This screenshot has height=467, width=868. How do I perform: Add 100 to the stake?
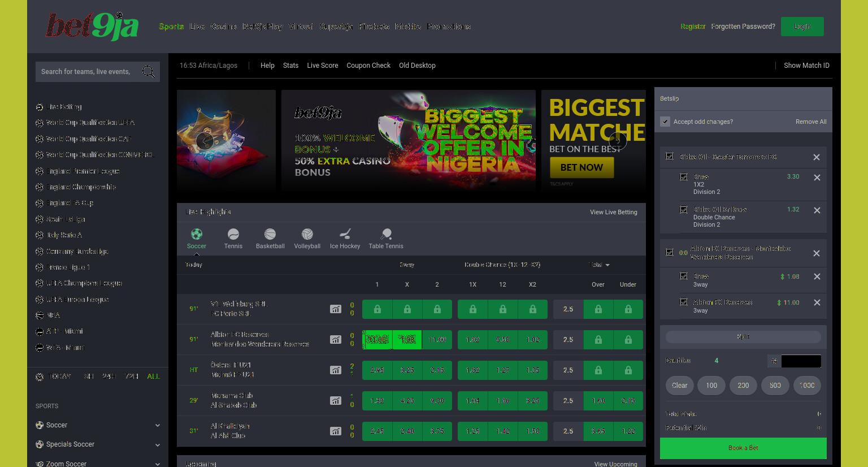[x=711, y=386]
